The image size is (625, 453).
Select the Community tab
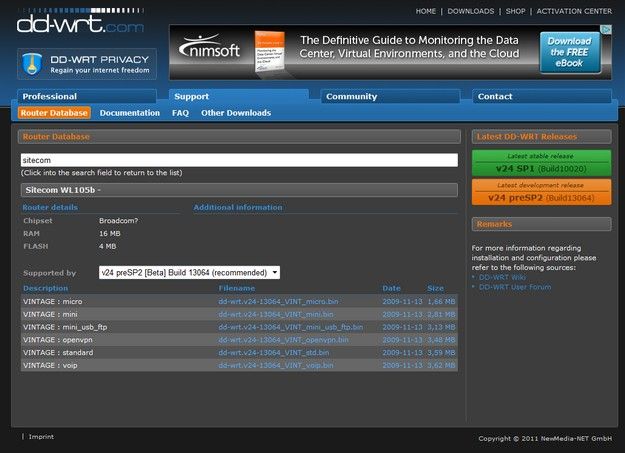point(390,97)
